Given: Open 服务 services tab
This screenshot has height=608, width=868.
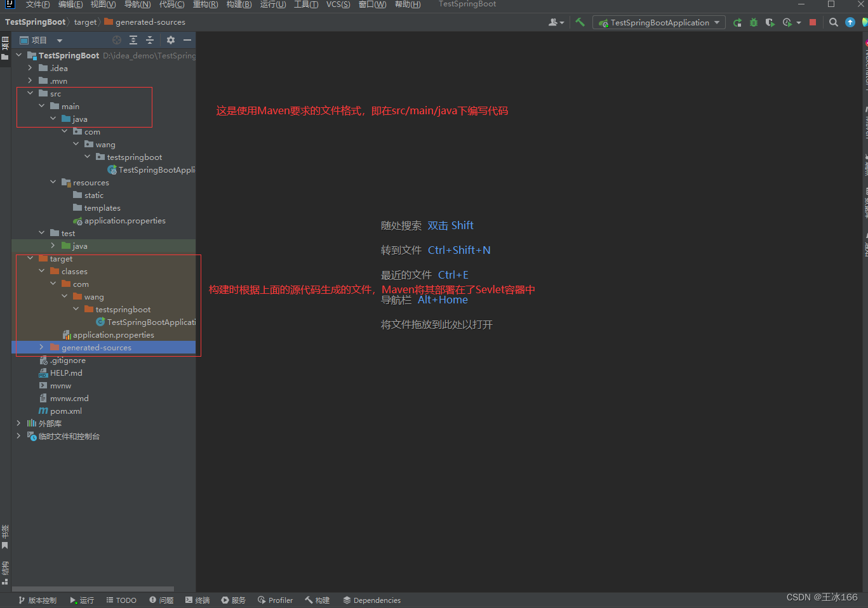Looking at the screenshot, I should 233,600.
